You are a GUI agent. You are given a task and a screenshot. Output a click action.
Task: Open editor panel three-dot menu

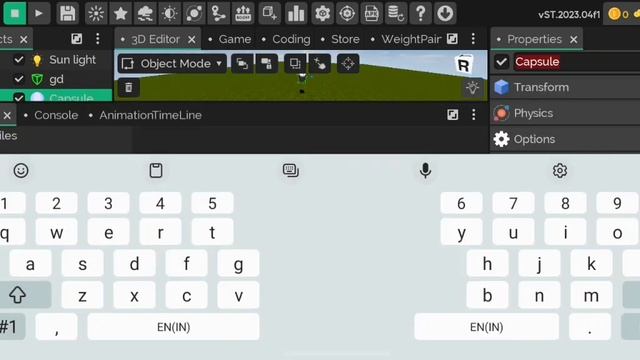(x=473, y=39)
